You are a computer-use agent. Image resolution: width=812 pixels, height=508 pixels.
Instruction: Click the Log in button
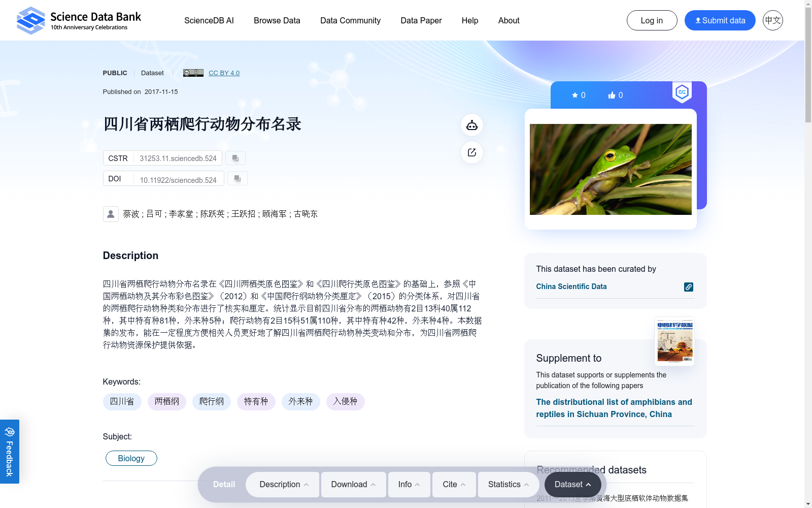652,20
